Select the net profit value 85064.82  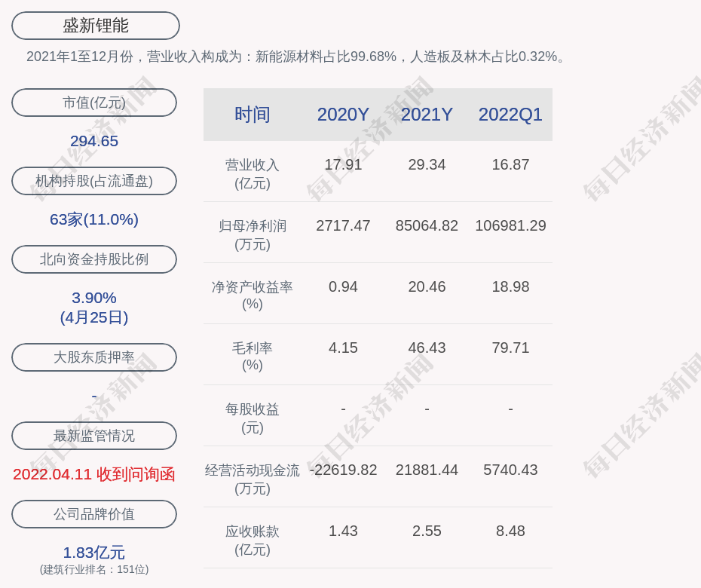pos(427,225)
